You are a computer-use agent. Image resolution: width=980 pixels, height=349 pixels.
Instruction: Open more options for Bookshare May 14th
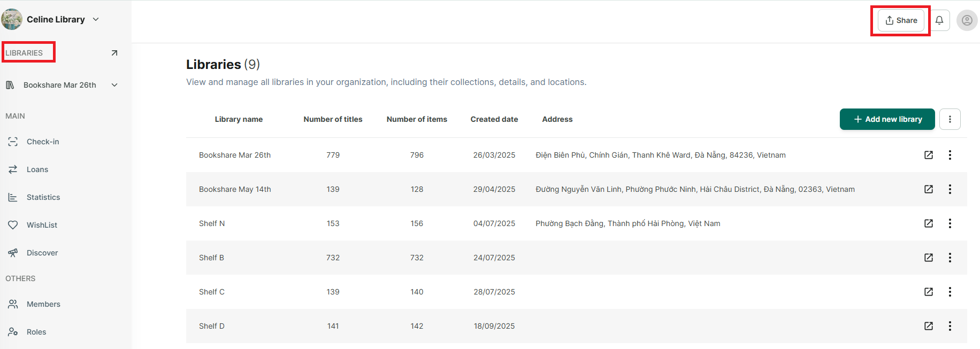[x=950, y=189]
